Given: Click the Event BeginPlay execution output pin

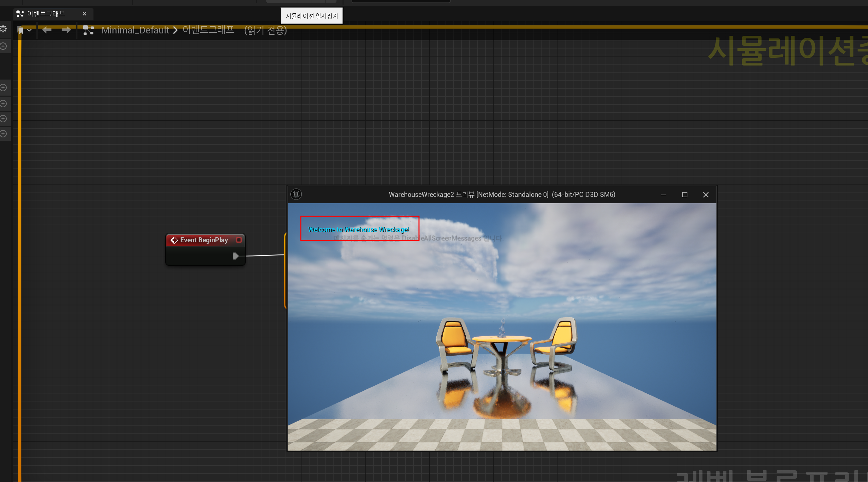Looking at the screenshot, I should 236,256.
